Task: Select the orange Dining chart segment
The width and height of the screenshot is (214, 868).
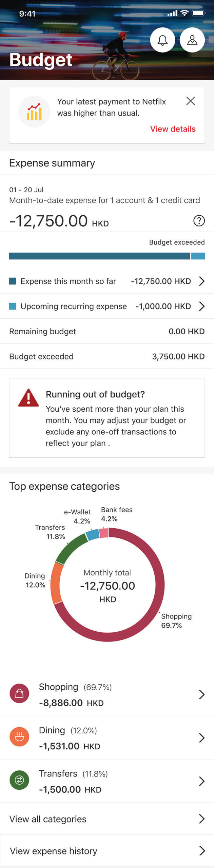Action: pos(56,583)
